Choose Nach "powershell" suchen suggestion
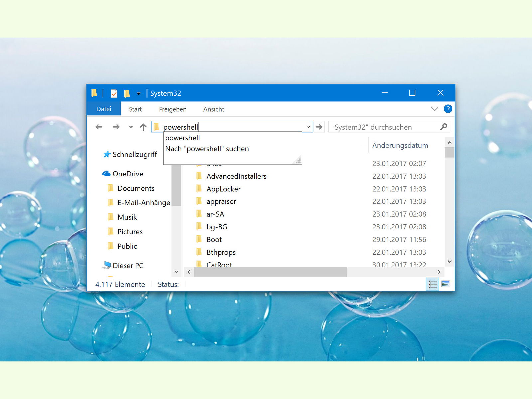This screenshot has height=399, width=532. (x=232, y=149)
